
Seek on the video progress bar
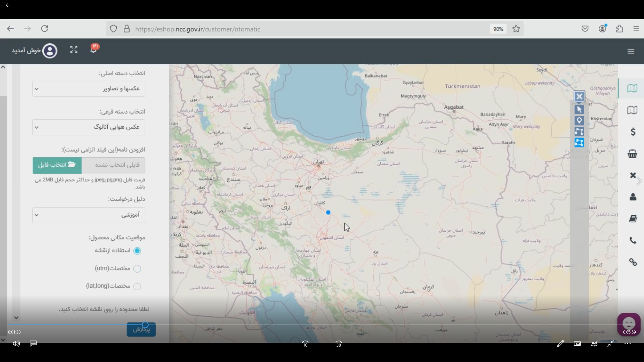pyautogui.click(x=322, y=325)
